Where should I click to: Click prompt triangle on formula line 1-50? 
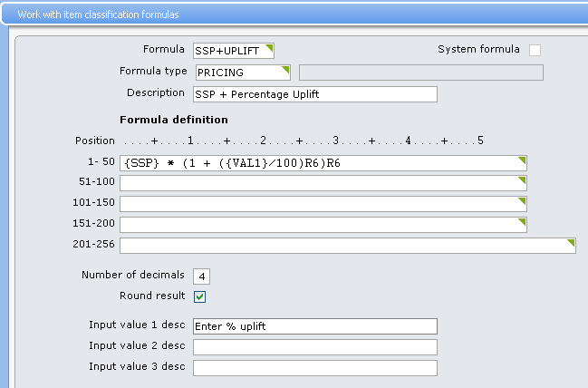pos(522,160)
